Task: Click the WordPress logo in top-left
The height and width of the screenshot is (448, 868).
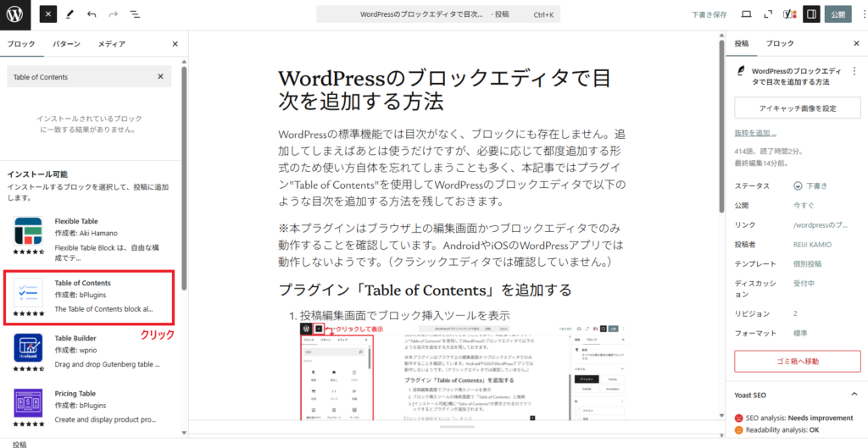Action: [x=15, y=14]
